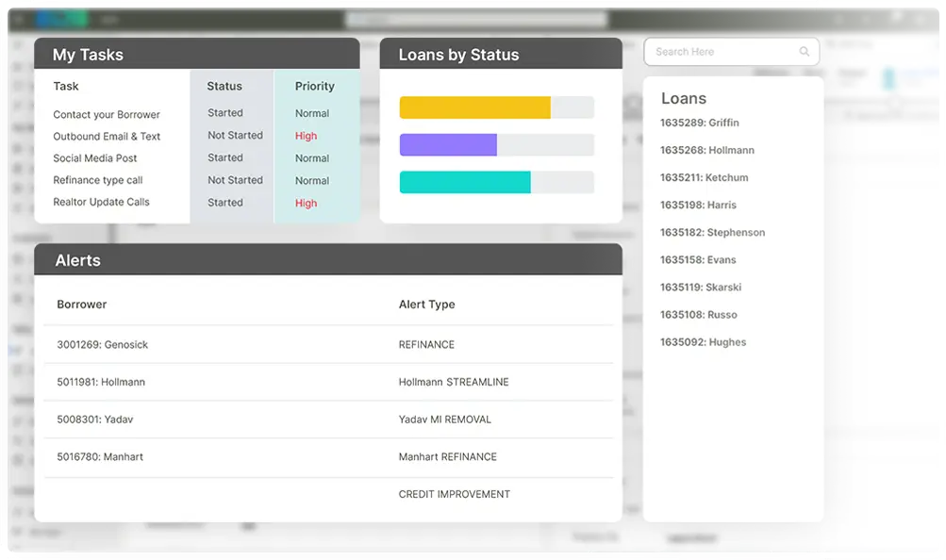Viewport: 946px width, 560px height.
Task: Open loan 1635289: Griffin
Action: pos(699,123)
